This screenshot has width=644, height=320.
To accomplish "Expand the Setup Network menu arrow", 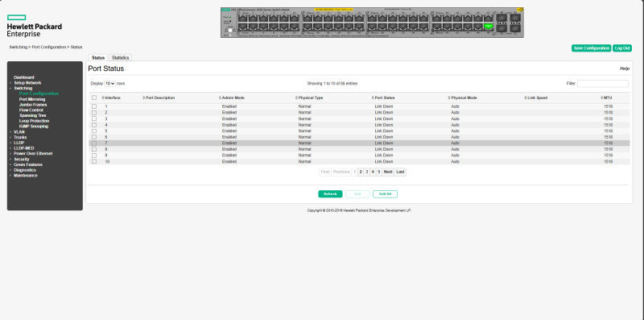I will point(10,83).
